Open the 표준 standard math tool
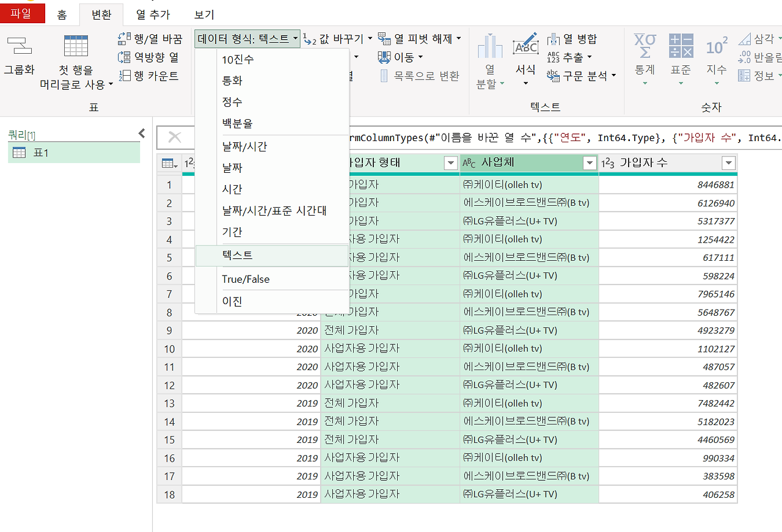 681,59
